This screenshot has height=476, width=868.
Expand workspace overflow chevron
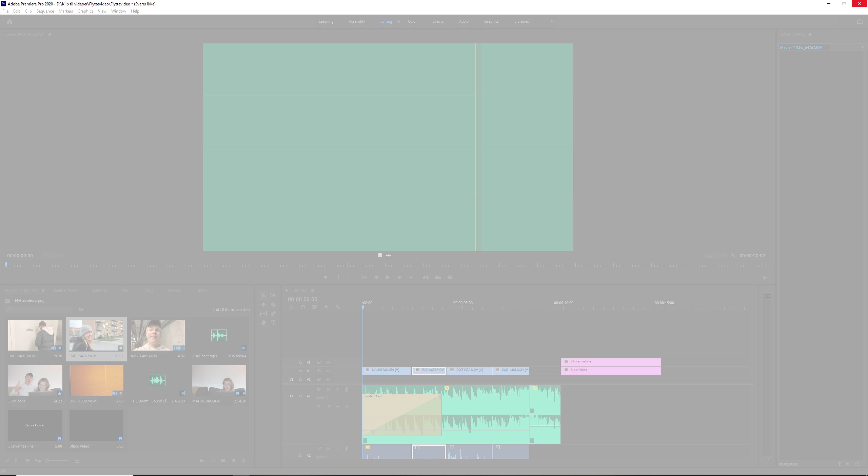(552, 21)
